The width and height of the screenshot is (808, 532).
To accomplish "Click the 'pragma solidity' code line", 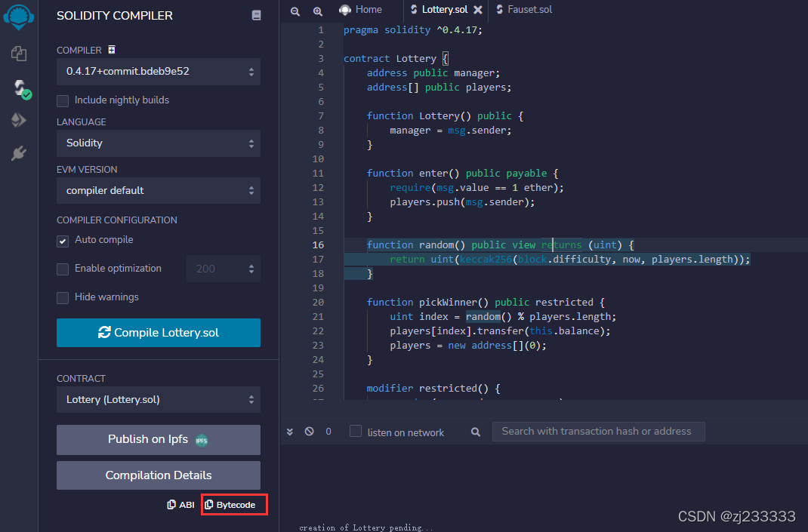I will (x=413, y=30).
